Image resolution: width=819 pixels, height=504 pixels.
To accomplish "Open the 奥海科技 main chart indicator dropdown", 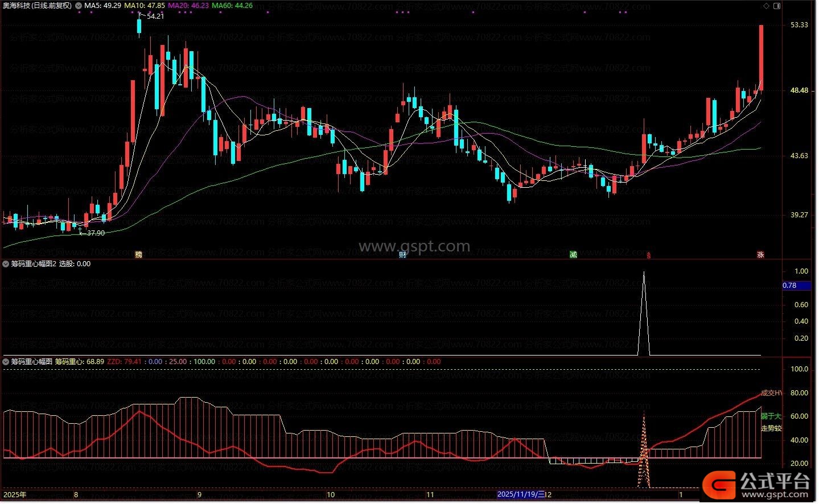I will 79,6.
